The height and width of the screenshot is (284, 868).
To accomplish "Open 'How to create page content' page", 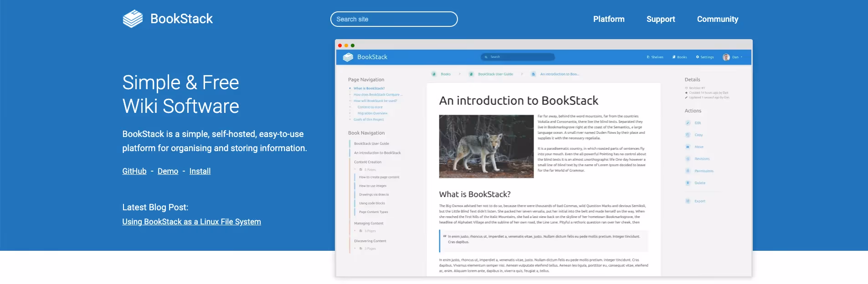I will coord(379,177).
